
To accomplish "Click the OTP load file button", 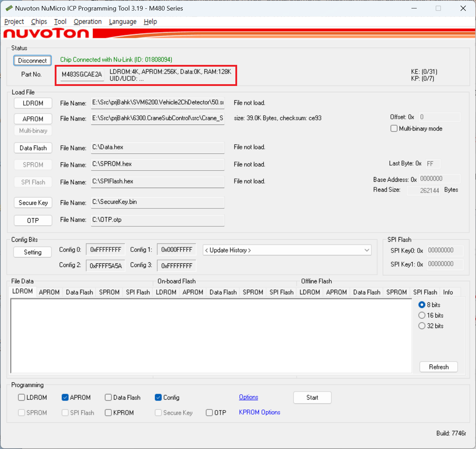I will click(33, 220).
